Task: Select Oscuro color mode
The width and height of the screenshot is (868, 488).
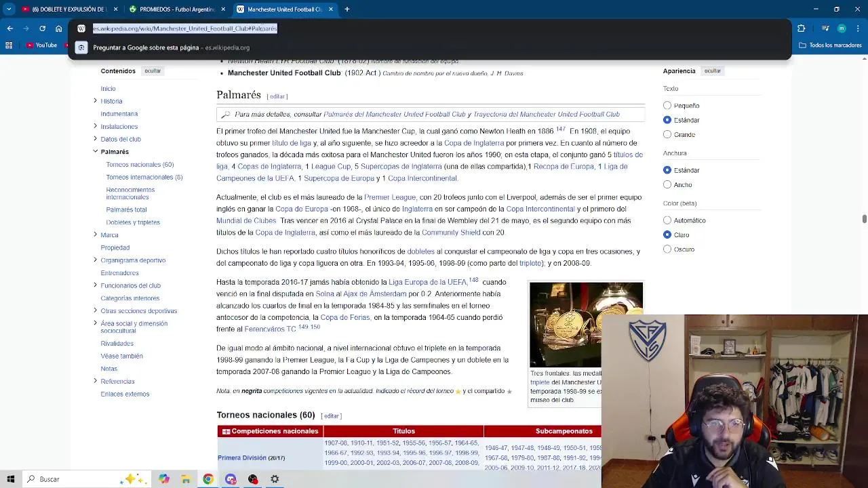Action: [x=667, y=249]
